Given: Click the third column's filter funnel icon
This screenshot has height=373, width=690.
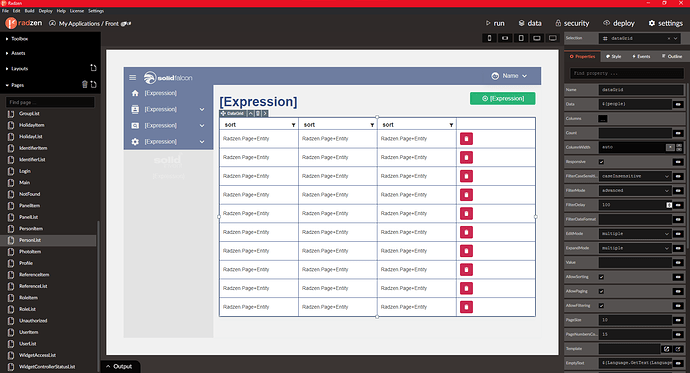Looking at the screenshot, I should tap(451, 125).
